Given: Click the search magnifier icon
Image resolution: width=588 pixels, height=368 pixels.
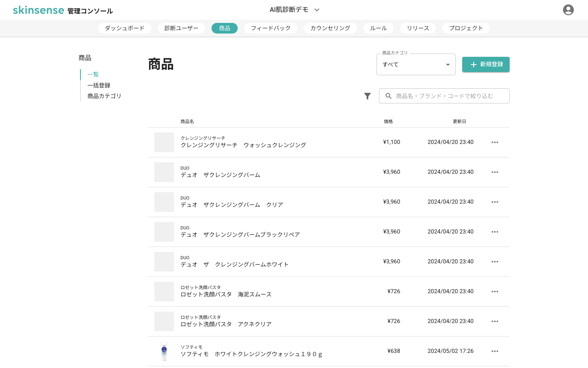Looking at the screenshot, I should (388, 96).
